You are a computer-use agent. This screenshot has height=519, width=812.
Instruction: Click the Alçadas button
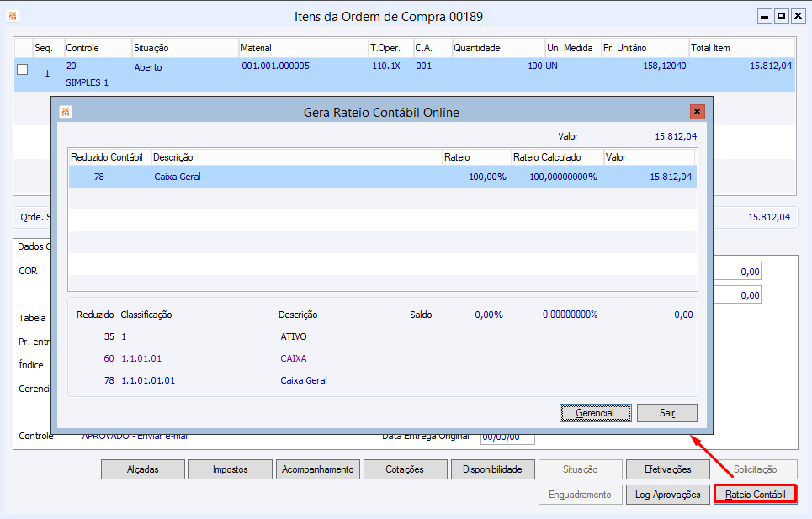(142, 469)
